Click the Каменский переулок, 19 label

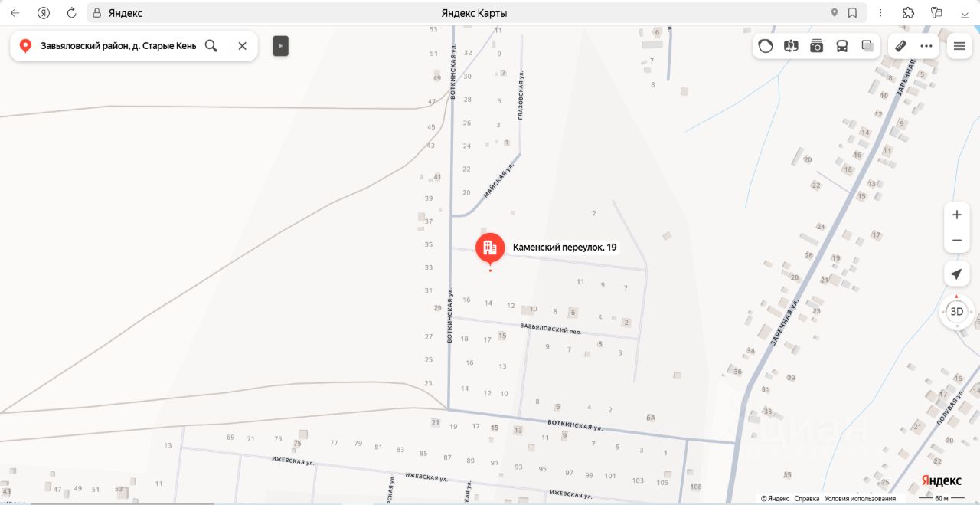(x=564, y=248)
